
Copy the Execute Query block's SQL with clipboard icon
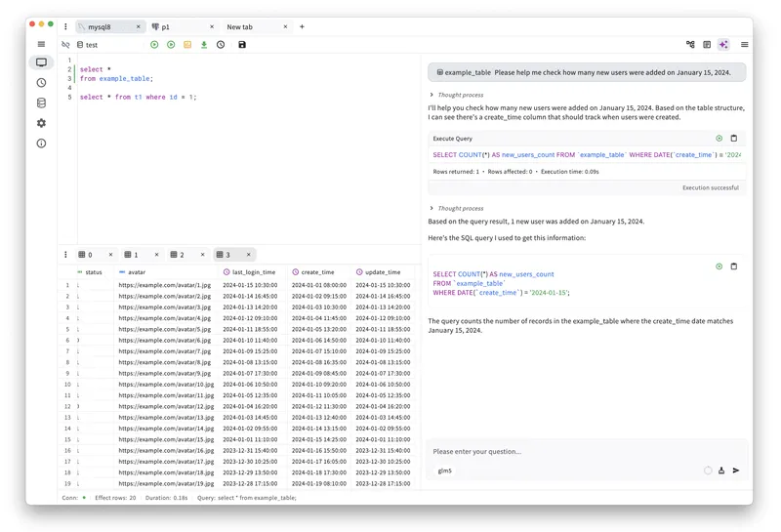click(734, 139)
